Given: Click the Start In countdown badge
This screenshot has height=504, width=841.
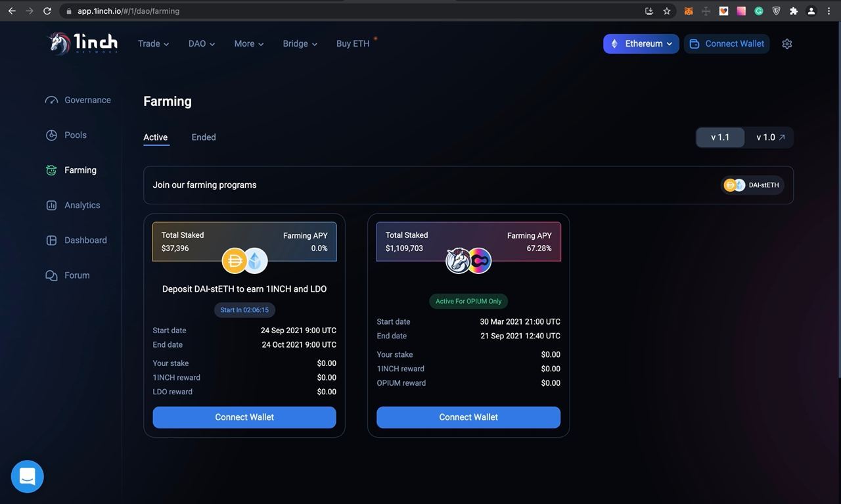Looking at the screenshot, I should coord(244,310).
